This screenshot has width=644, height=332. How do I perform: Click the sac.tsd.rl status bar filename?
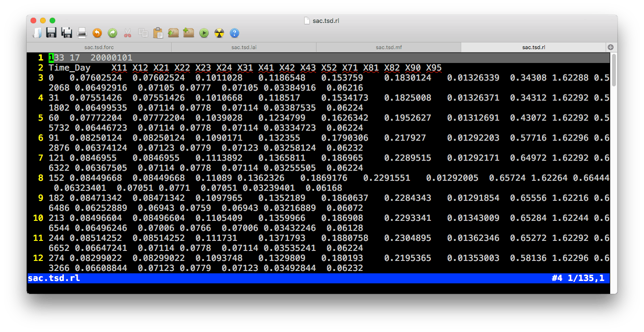tap(54, 278)
